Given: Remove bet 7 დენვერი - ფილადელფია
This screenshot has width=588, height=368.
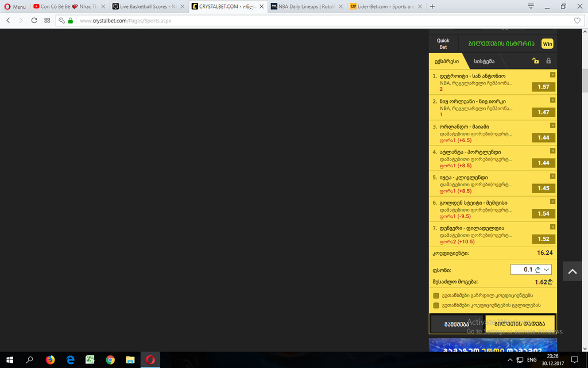Looking at the screenshot, I should pos(552,227).
